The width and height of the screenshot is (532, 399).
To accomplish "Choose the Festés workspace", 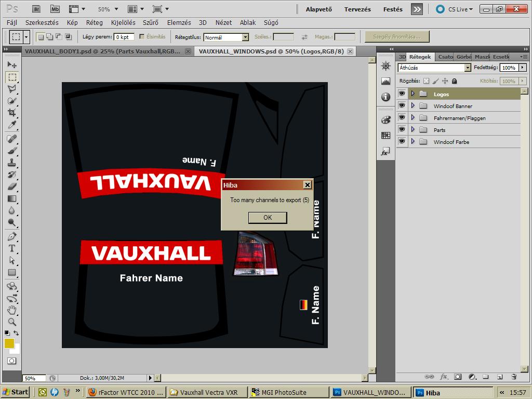I will [x=393, y=9].
